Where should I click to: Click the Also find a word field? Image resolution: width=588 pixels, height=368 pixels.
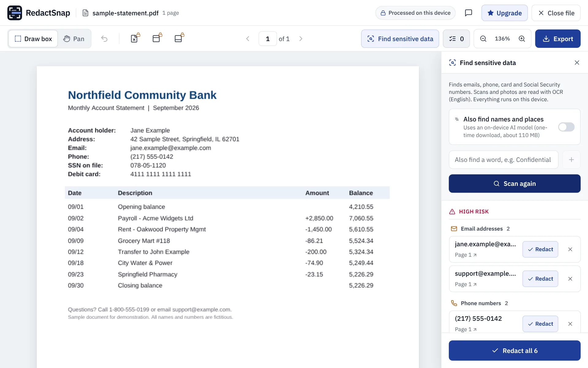click(x=503, y=160)
